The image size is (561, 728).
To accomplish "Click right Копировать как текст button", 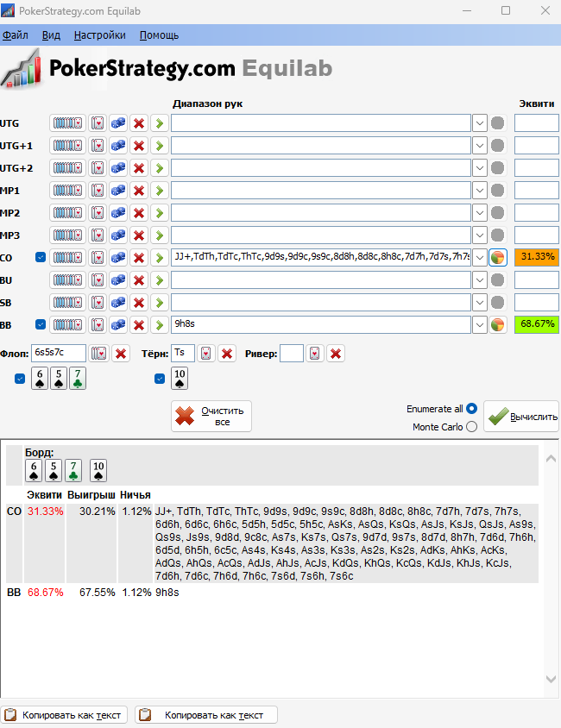I will [206, 715].
